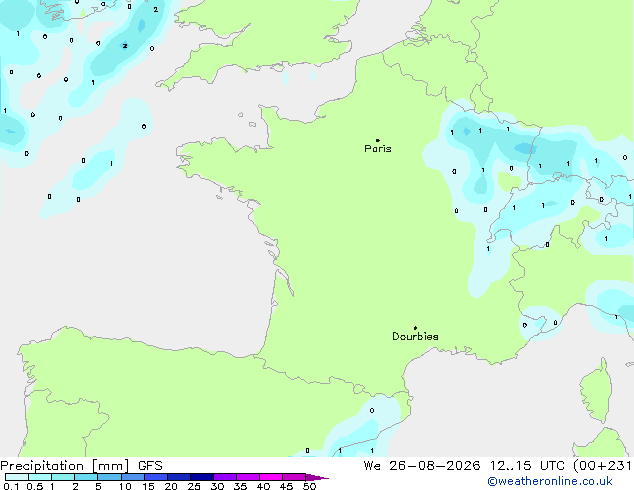Click the We 26-08-2026 date text
The image size is (634, 490).
tap(422, 466)
